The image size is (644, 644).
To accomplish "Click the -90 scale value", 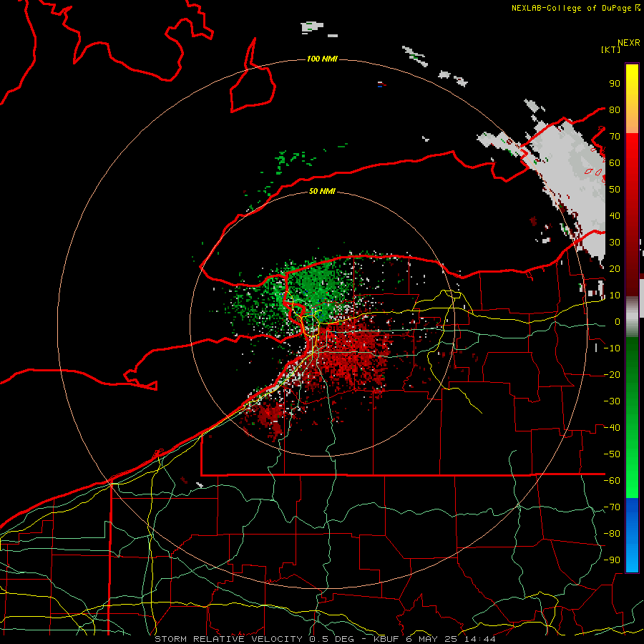I will pyautogui.click(x=612, y=560).
